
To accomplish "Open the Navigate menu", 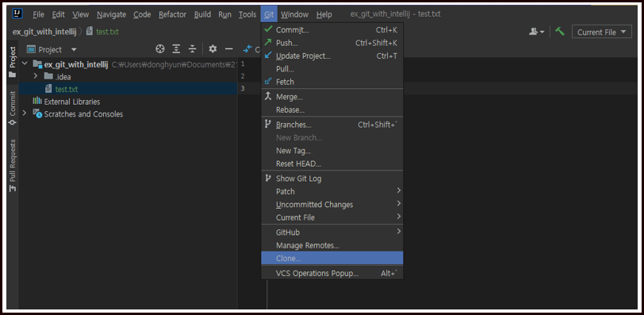I will pyautogui.click(x=111, y=14).
